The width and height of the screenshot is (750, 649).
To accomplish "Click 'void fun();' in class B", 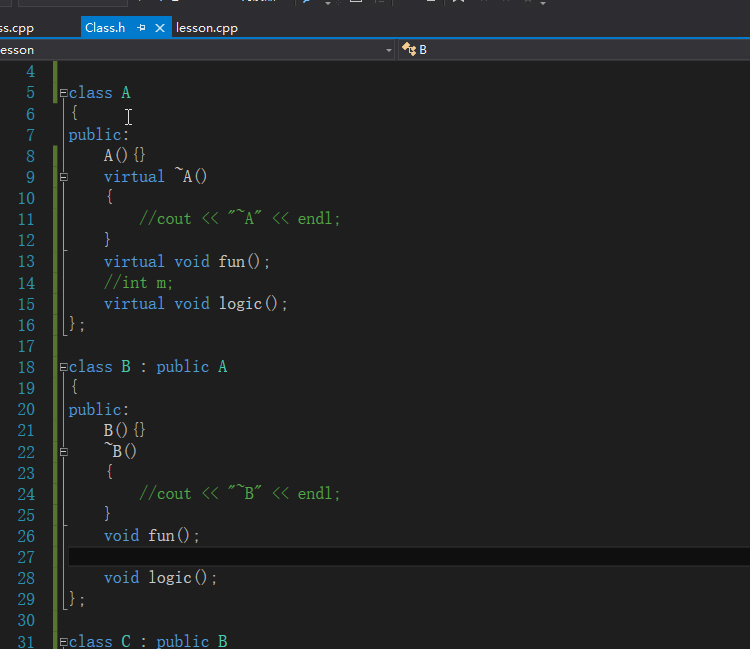I will pyautogui.click(x=152, y=536).
